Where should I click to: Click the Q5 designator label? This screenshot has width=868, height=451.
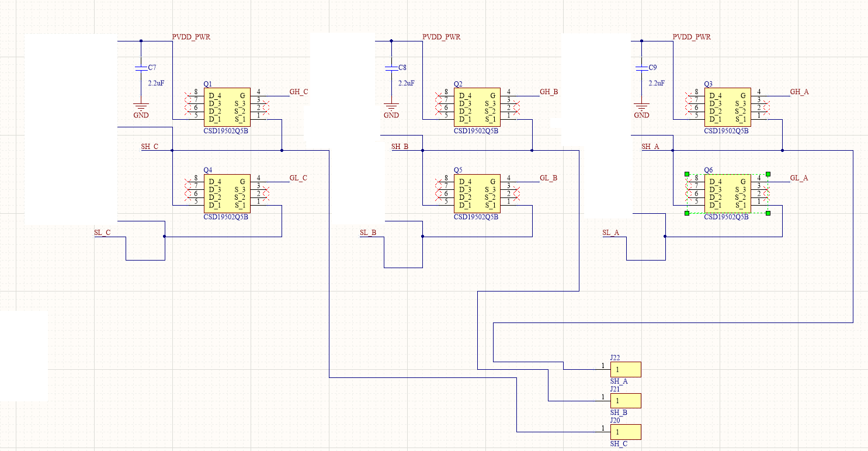[x=458, y=170]
